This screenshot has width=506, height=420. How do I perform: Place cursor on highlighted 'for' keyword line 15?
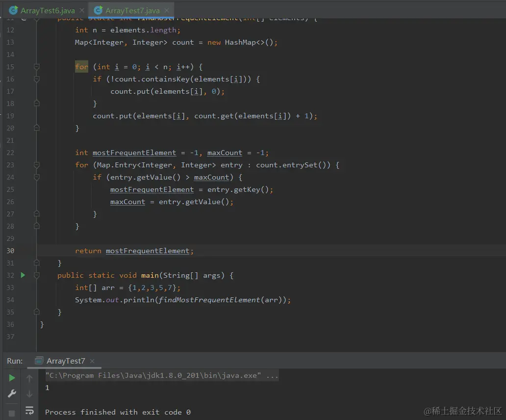81,67
